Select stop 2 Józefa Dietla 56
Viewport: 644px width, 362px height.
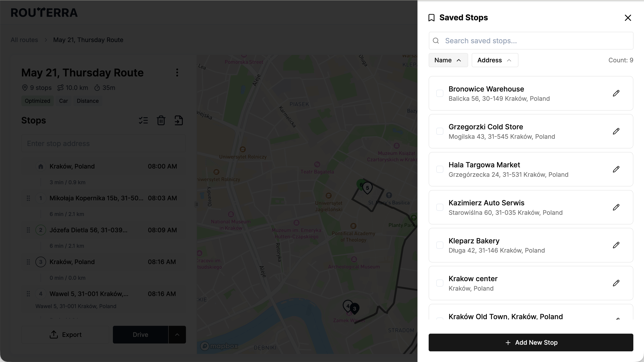click(103, 230)
